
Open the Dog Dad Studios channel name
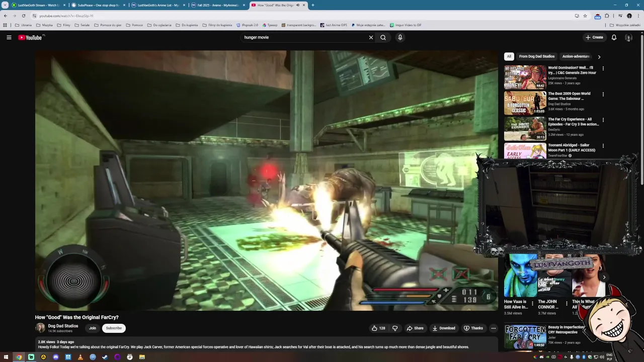(63, 326)
